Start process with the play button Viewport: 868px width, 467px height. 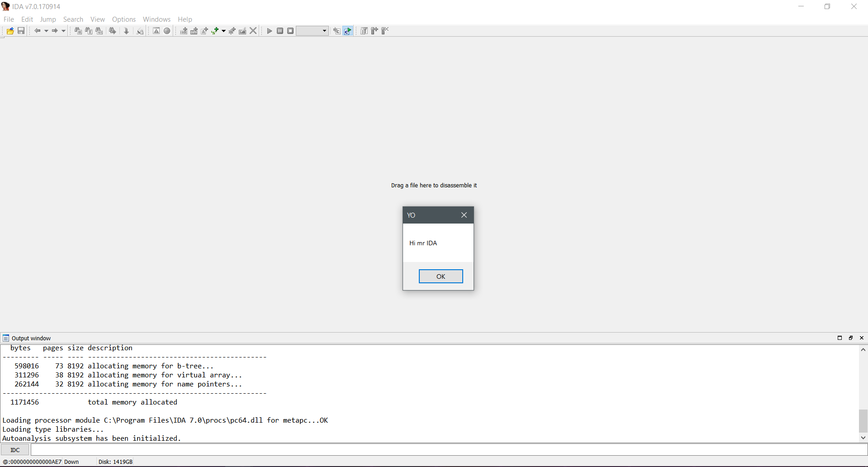coord(270,31)
